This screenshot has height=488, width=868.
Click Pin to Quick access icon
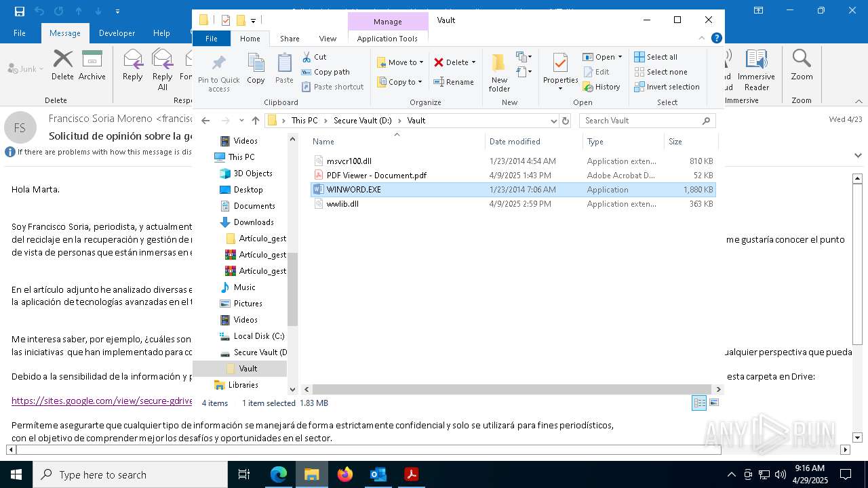click(218, 73)
